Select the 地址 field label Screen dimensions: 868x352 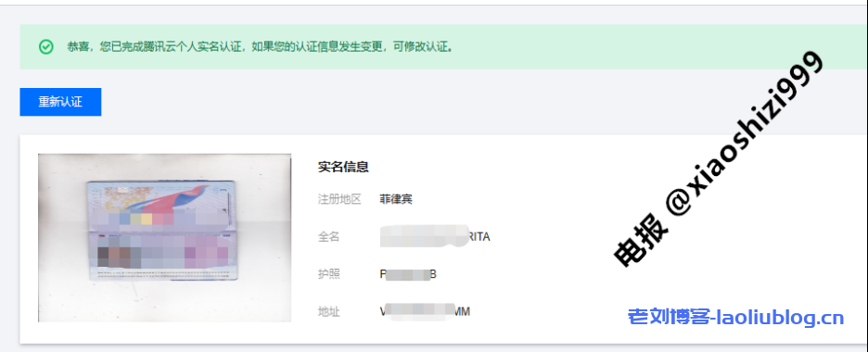(x=328, y=311)
